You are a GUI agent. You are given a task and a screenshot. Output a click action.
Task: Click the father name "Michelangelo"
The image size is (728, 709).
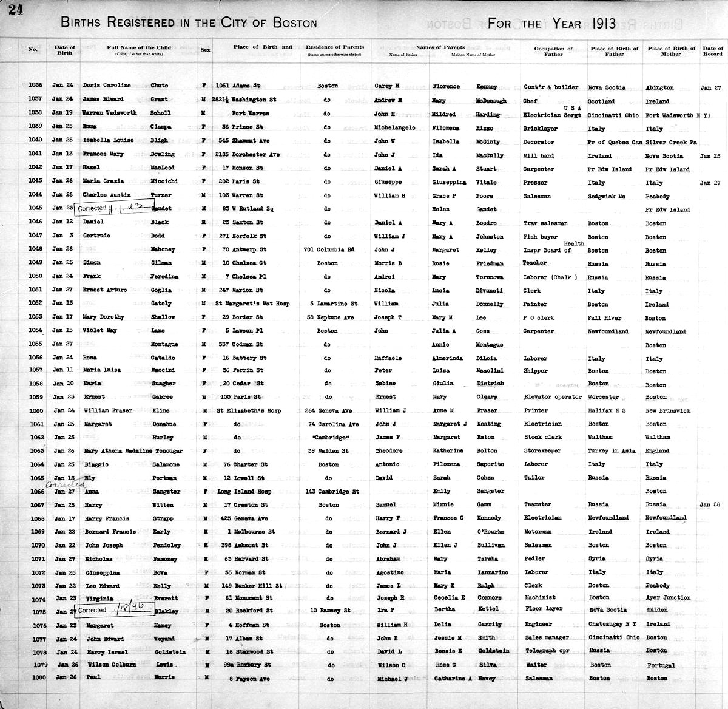395,128
